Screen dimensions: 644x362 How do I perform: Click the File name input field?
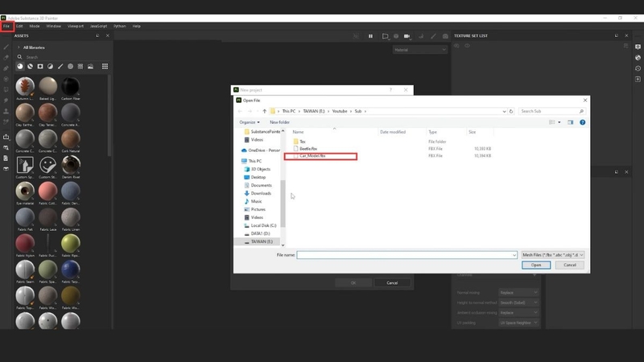point(407,255)
